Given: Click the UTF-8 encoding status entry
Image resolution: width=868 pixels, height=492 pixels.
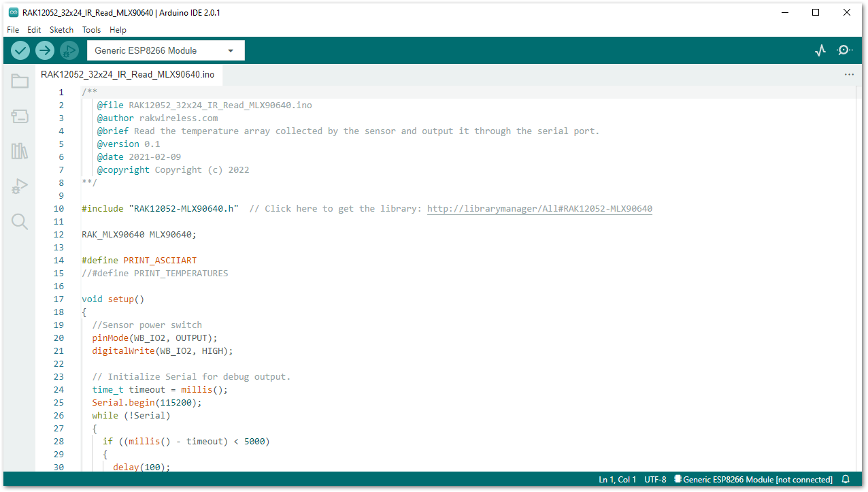Looking at the screenshot, I should point(655,480).
